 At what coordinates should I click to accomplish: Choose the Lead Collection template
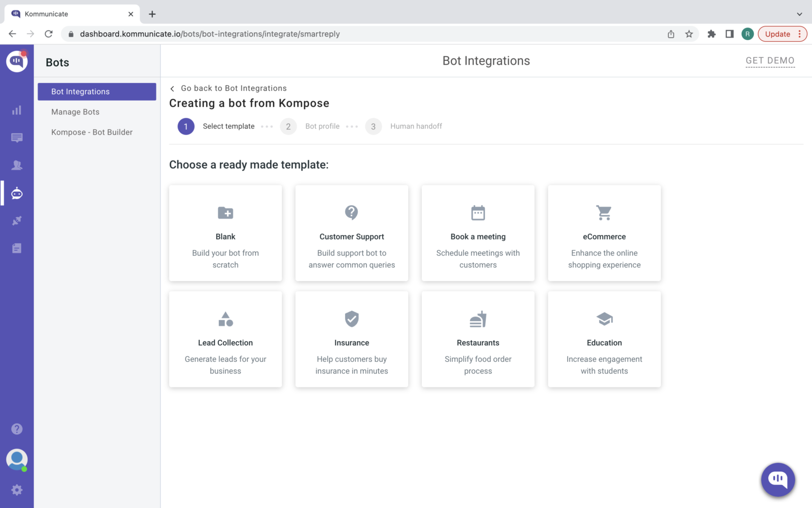tap(225, 339)
